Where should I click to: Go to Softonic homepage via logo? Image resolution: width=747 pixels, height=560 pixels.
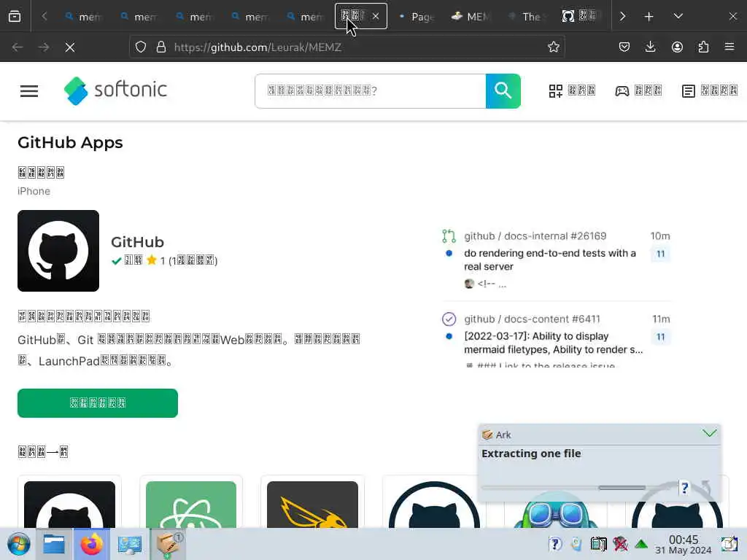click(x=116, y=90)
